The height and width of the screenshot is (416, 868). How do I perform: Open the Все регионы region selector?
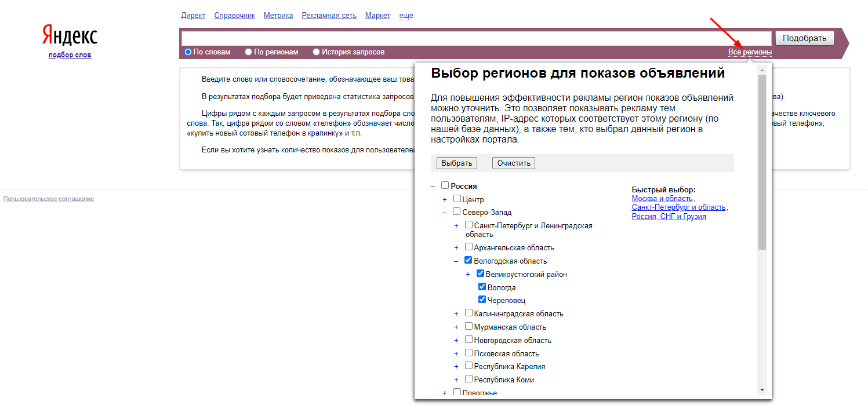(750, 52)
